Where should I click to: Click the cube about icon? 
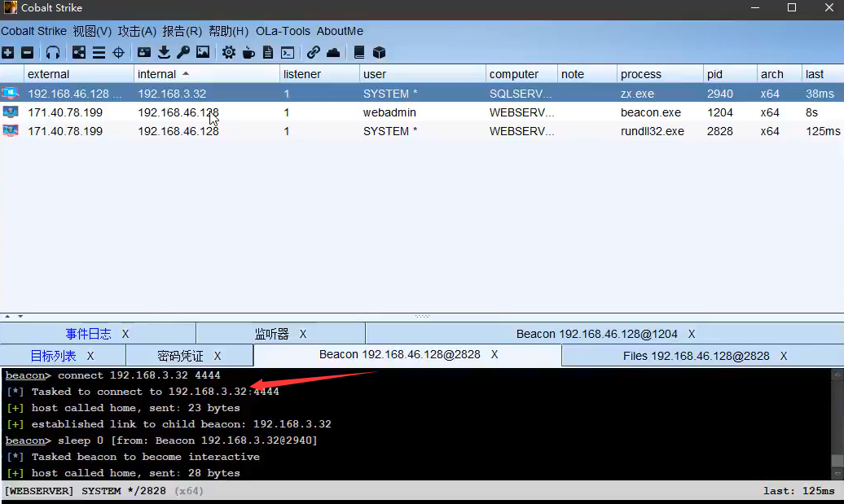click(379, 52)
